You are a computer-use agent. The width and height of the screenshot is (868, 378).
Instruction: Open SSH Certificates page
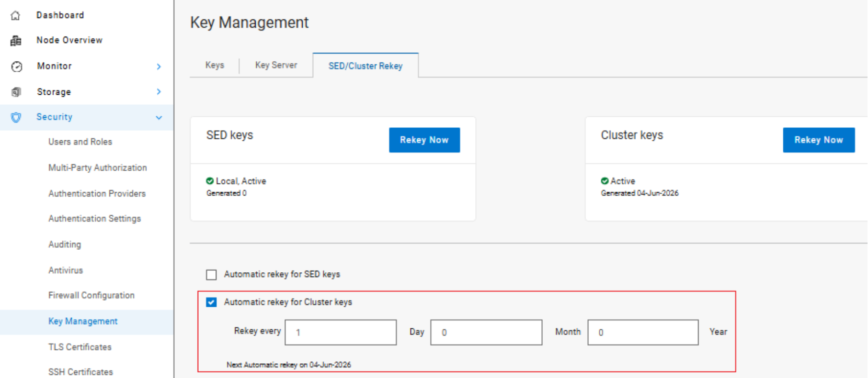click(81, 372)
